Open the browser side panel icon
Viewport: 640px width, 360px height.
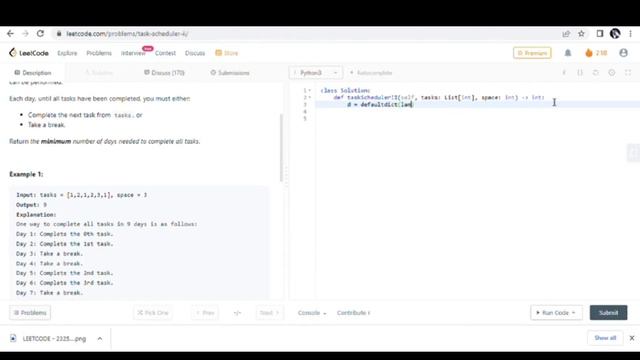coord(600,34)
